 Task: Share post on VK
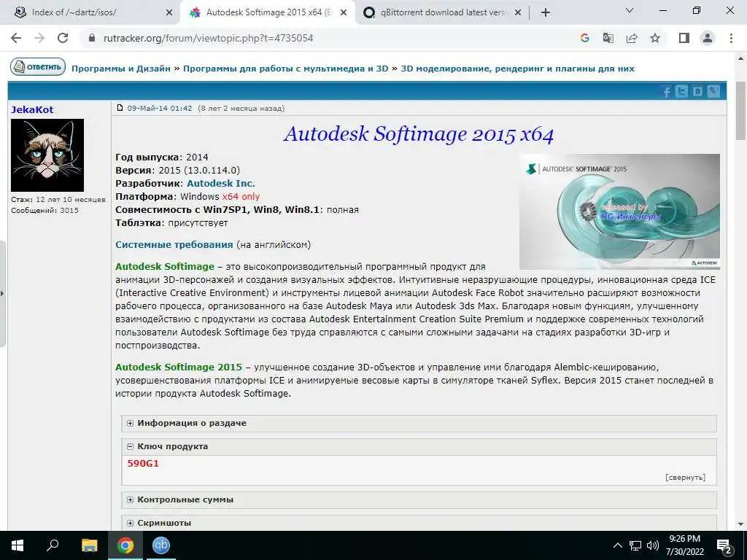697,91
